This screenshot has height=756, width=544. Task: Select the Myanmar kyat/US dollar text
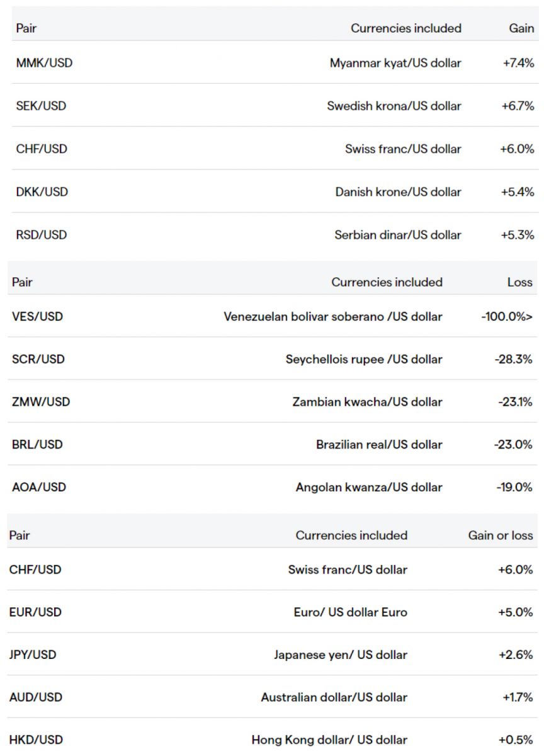[395, 63]
